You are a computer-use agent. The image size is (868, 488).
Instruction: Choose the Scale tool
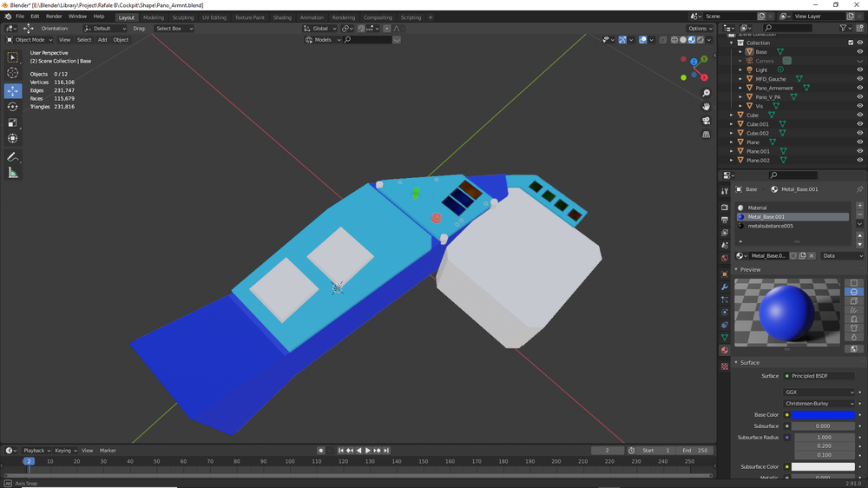[x=12, y=122]
